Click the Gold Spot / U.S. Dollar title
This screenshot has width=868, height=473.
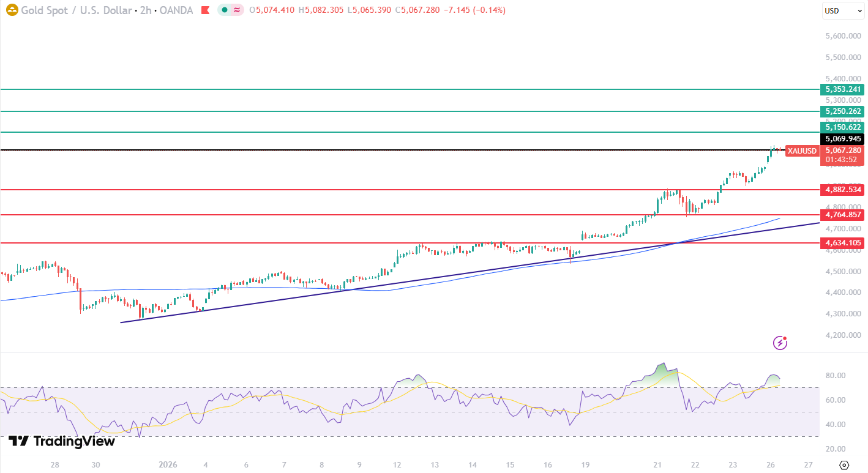(77, 10)
